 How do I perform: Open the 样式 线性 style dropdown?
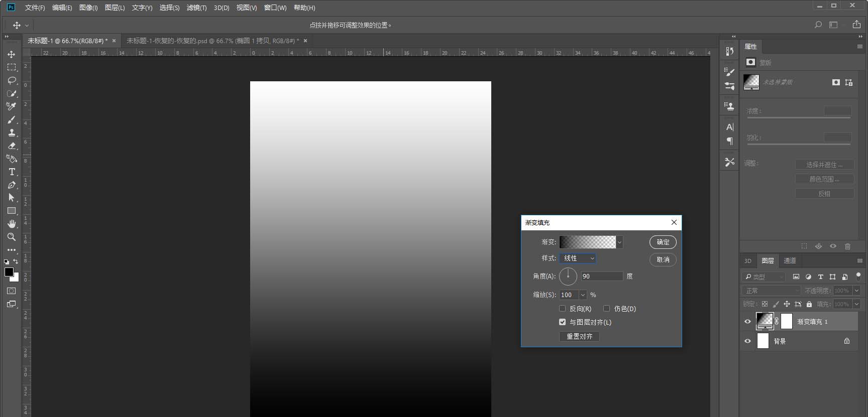(578, 258)
